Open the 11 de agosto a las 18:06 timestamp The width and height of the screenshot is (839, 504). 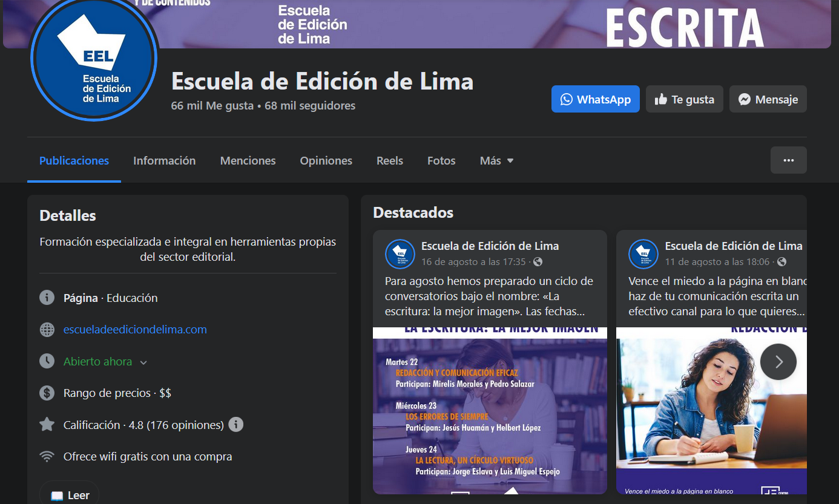(x=717, y=262)
